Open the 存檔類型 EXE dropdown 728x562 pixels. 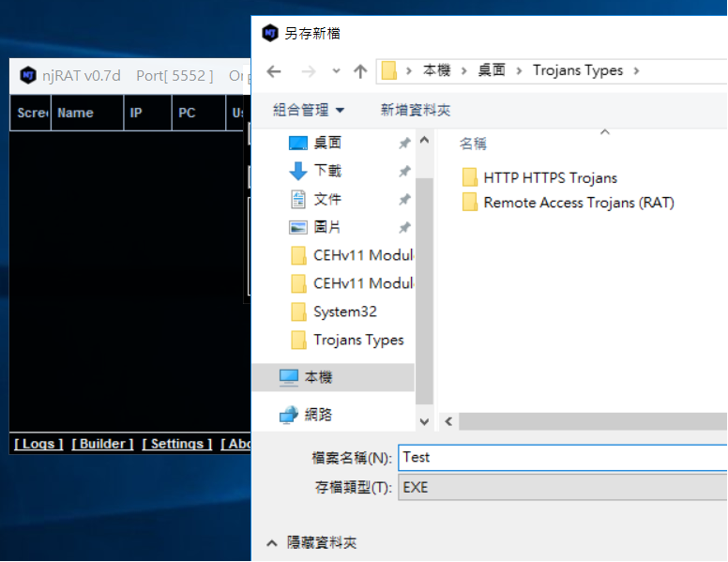coord(563,487)
